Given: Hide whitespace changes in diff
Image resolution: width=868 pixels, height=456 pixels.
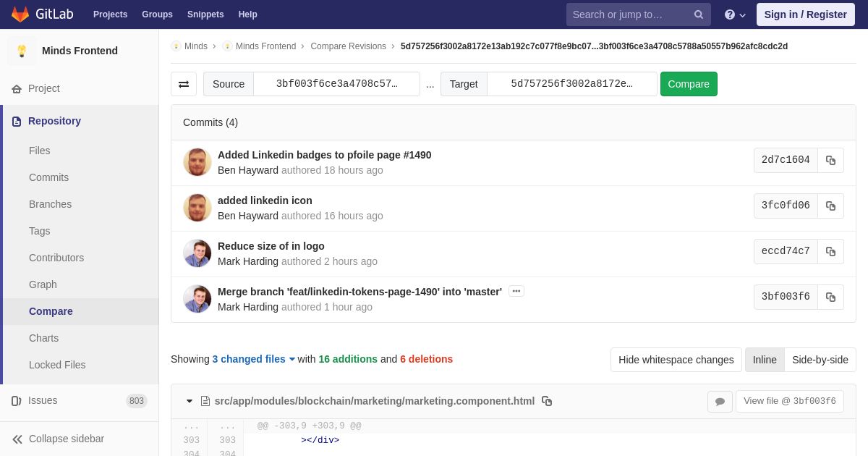Looking at the screenshot, I should [x=676, y=360].
